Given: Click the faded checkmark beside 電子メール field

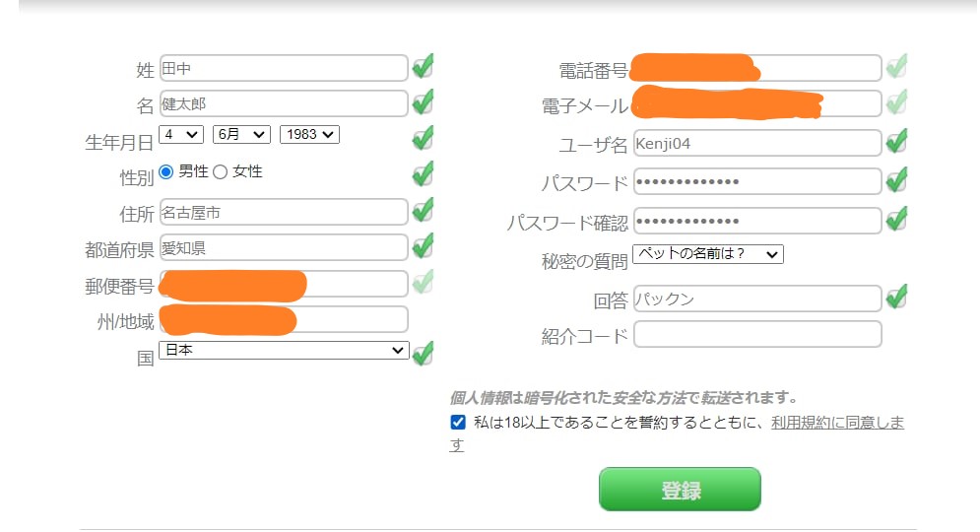Looking at the screenshot, I should [x=897, y=101].
